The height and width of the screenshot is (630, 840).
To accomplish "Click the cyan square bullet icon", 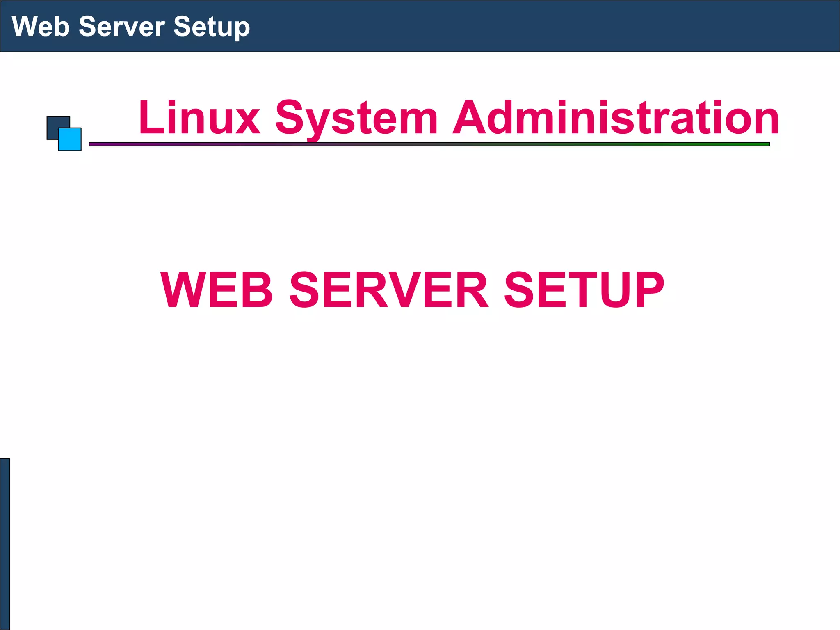I will point(71,140).
